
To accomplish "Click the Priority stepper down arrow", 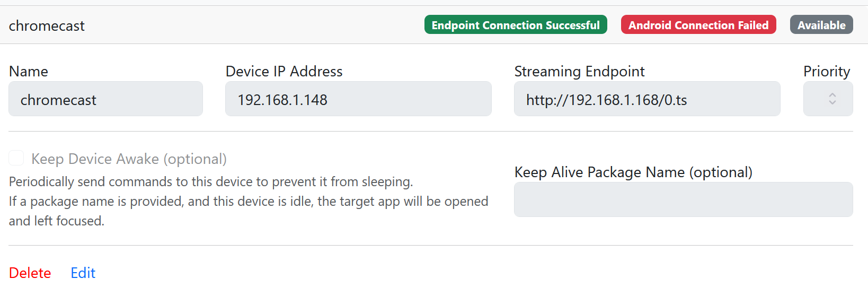I will coord(832,102).
